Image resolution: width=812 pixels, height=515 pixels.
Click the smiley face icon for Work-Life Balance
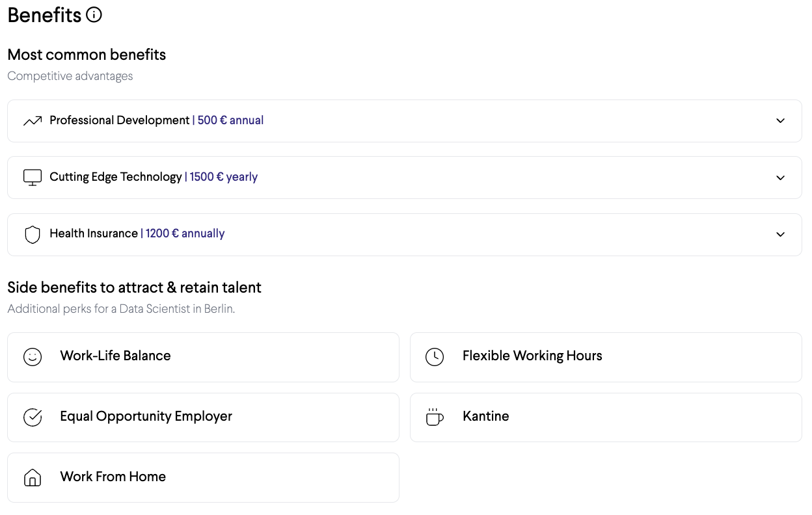point(33,357)
